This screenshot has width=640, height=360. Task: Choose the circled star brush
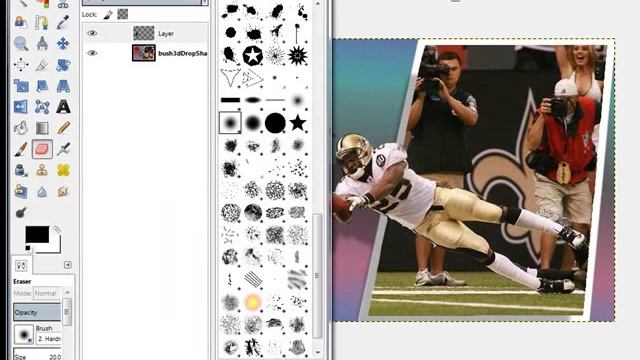pos(253,55)
